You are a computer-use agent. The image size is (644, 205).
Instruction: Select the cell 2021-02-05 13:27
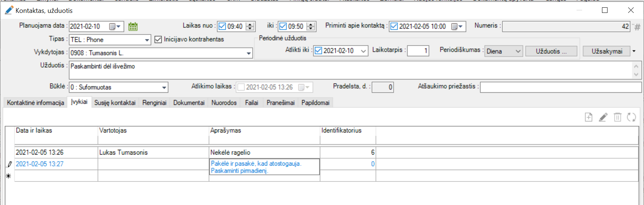pyautogui.click(x=56, y=164)
